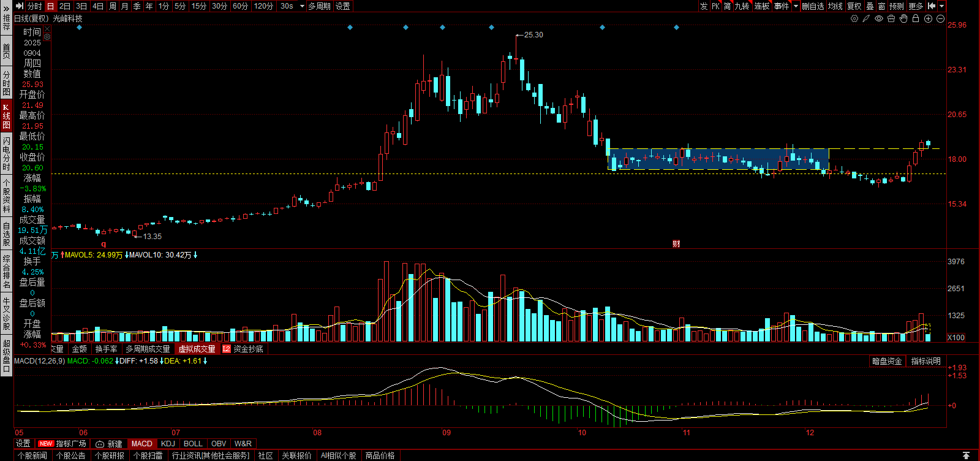
Task: Select the 周 weekly period
Action: coord(113,6)
